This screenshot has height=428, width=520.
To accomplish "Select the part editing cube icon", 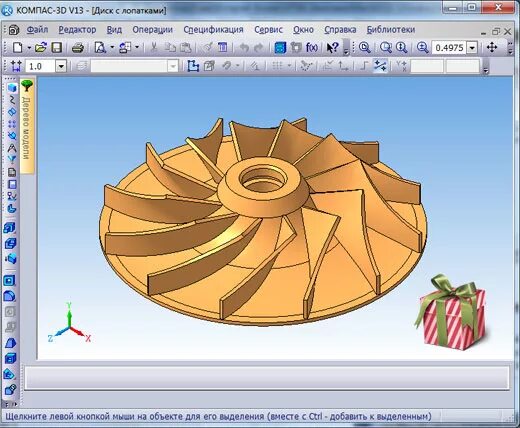I will [x=12, y=88].
